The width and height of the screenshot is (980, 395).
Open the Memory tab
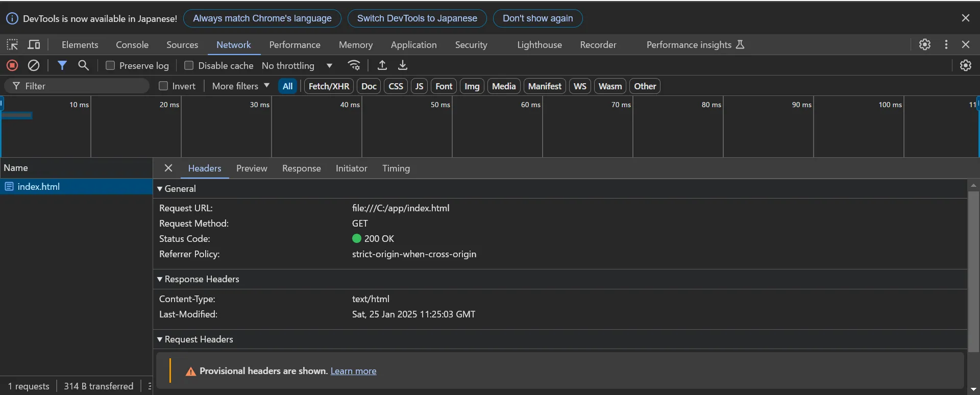coord(356,44)
